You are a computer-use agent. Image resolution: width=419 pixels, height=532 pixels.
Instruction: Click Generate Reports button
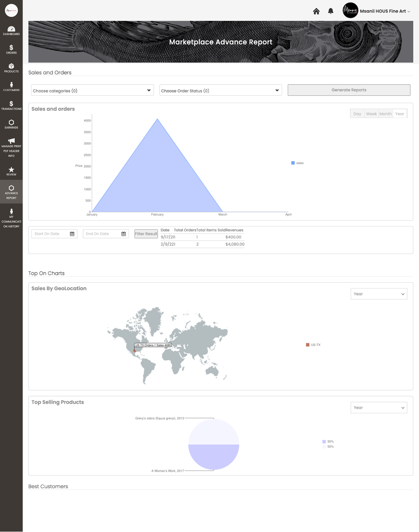[x=349, y=90]
